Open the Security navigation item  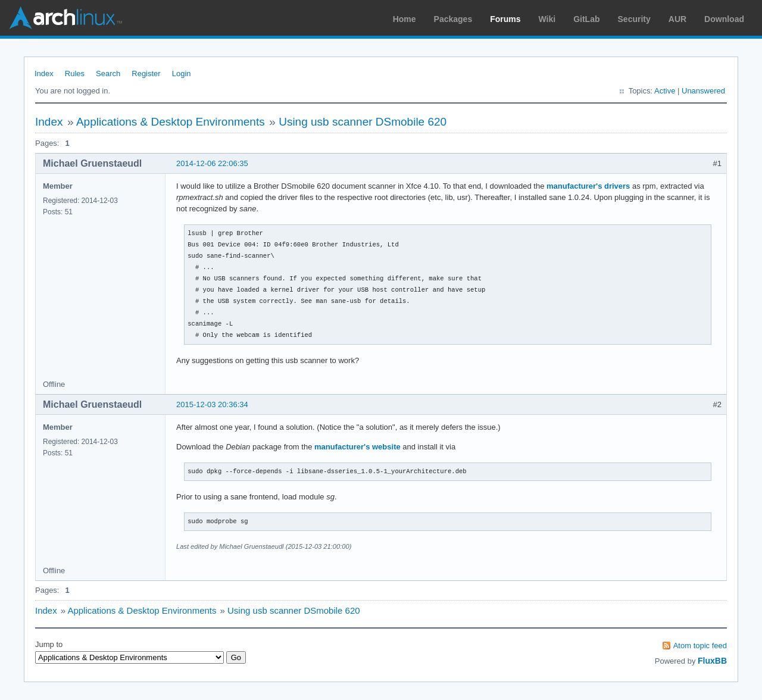click(633, 19)
